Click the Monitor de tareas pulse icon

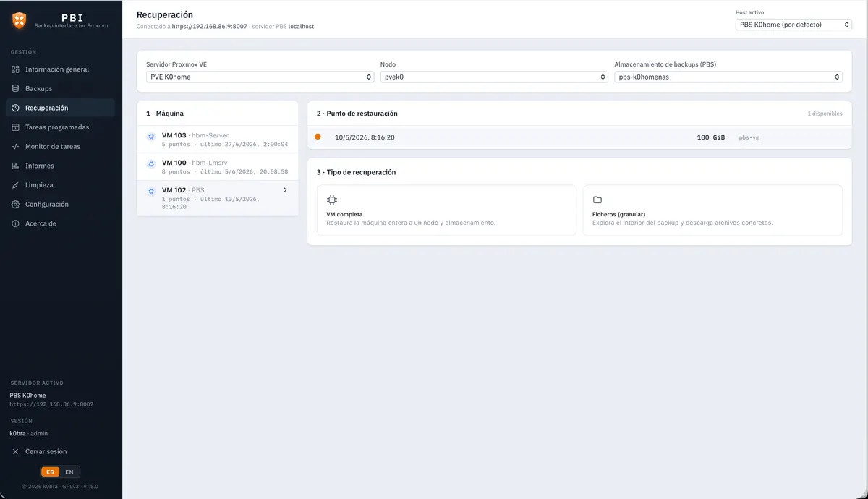coord(16,147)
